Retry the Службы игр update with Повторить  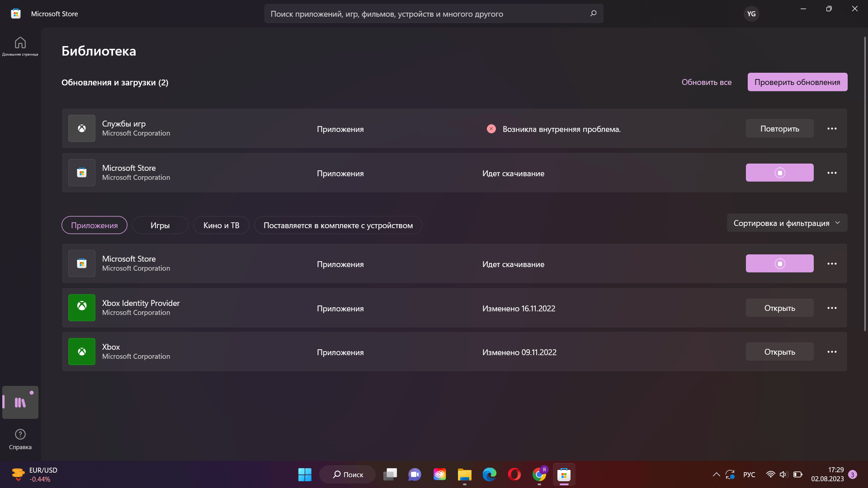(780, 129)
